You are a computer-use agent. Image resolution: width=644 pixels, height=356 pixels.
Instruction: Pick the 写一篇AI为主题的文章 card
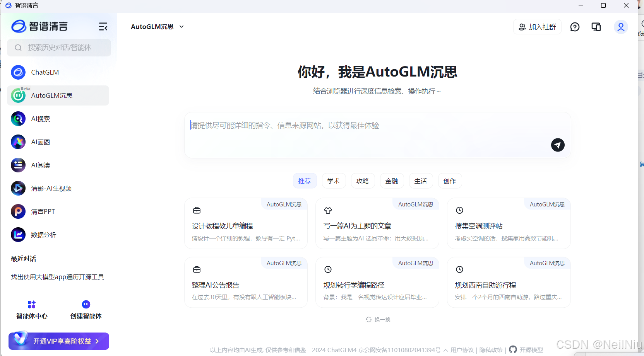[x=377, y=223]
